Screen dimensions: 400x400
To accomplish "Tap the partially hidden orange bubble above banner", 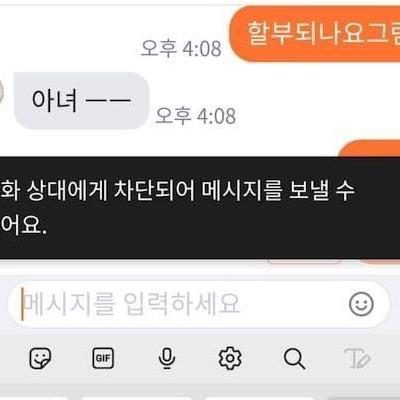I will tap(369, 149).
